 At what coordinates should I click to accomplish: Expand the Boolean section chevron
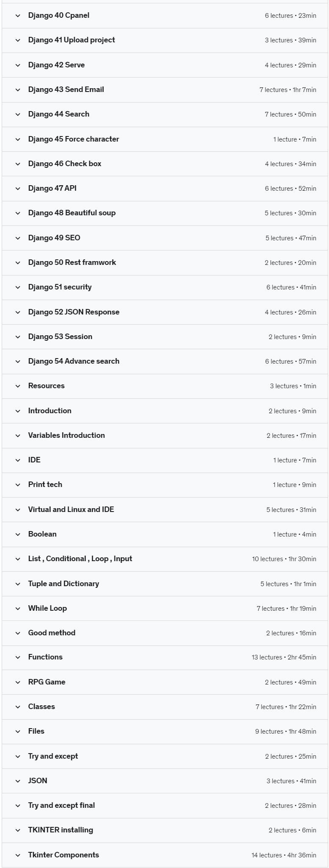pyautogui.click(x=18, y=534)
